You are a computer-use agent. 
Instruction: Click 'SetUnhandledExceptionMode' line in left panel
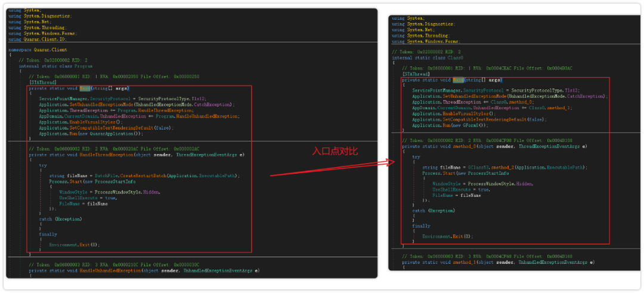coord(137,105)
